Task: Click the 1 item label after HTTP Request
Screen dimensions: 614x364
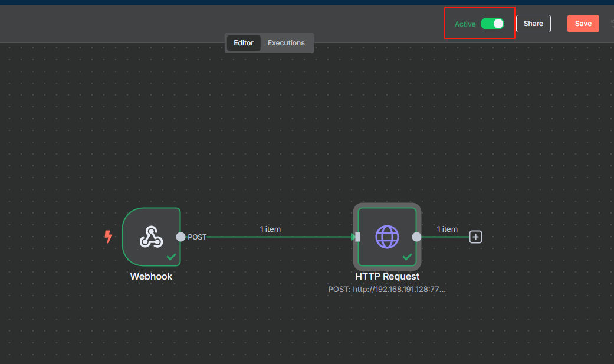Action: coord(447,229)
